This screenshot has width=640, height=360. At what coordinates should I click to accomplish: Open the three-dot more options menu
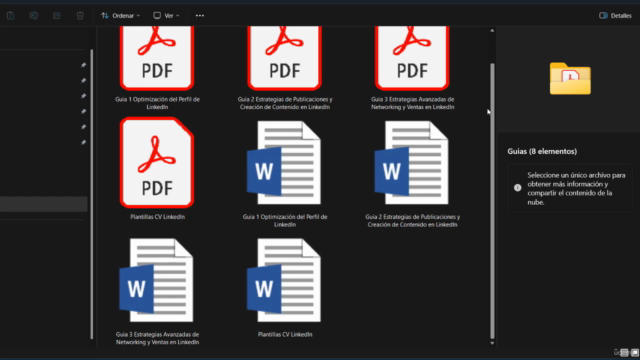pos(200,16)
